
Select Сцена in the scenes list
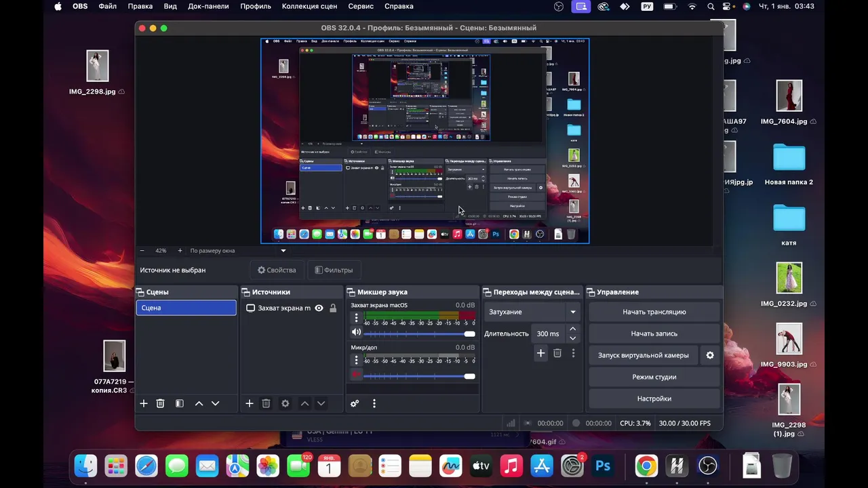[186, 308]
